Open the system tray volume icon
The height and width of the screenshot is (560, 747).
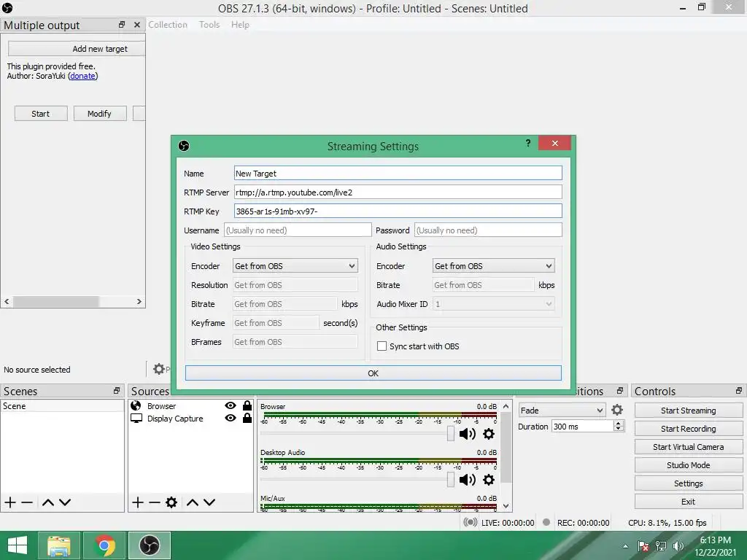tap(678, 546)
